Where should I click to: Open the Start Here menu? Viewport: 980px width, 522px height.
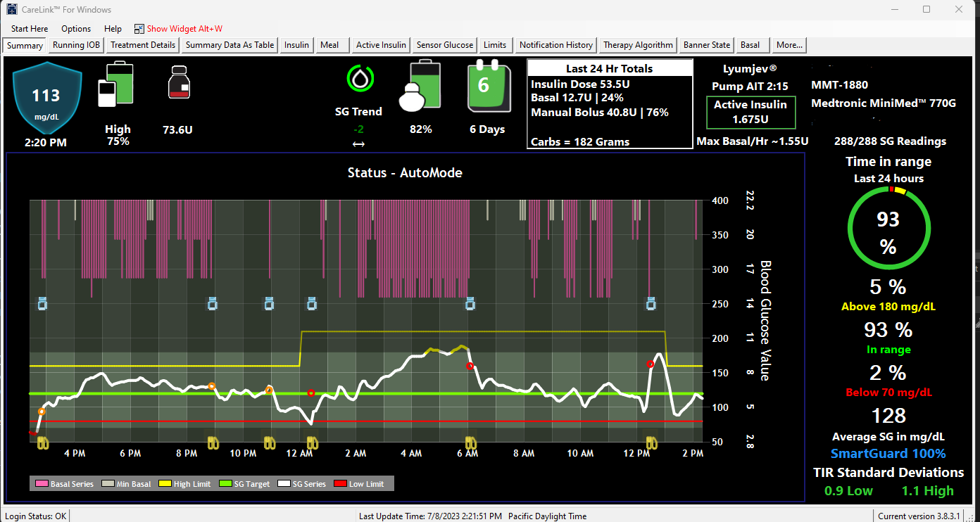(30, 29)
